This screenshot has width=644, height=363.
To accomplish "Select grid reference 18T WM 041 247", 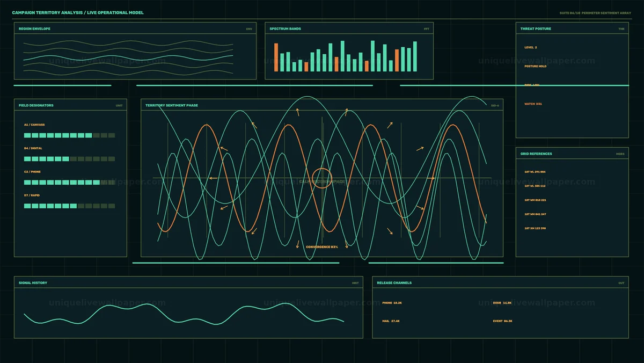I will (535, 214).
